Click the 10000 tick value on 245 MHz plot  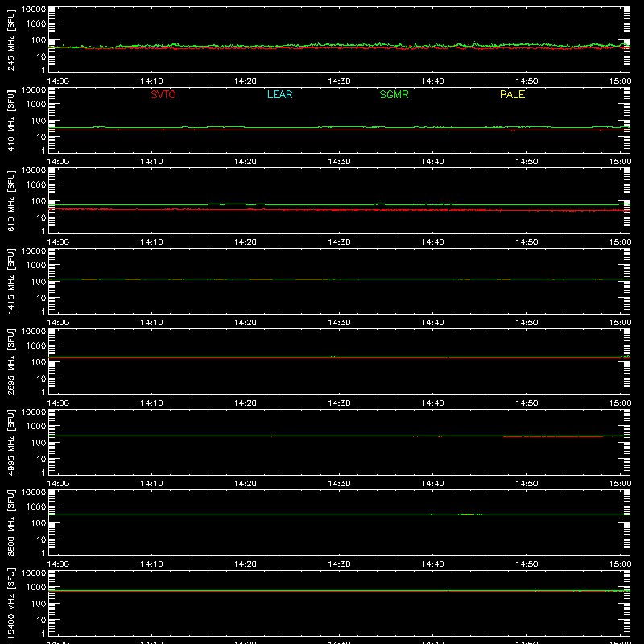[x=34, y=10]
